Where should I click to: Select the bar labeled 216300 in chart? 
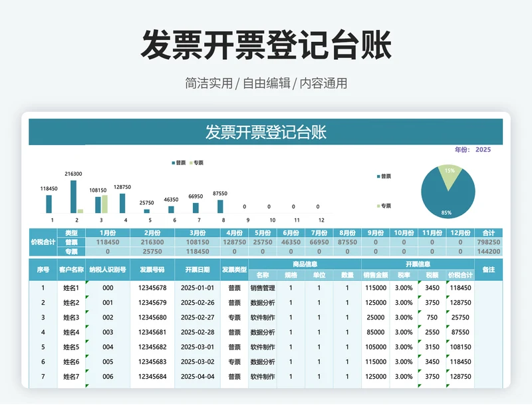click(x=73, y=196)
